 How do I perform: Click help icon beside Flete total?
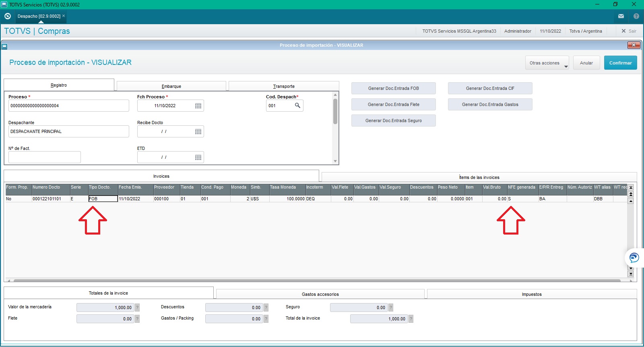point(137,319)
